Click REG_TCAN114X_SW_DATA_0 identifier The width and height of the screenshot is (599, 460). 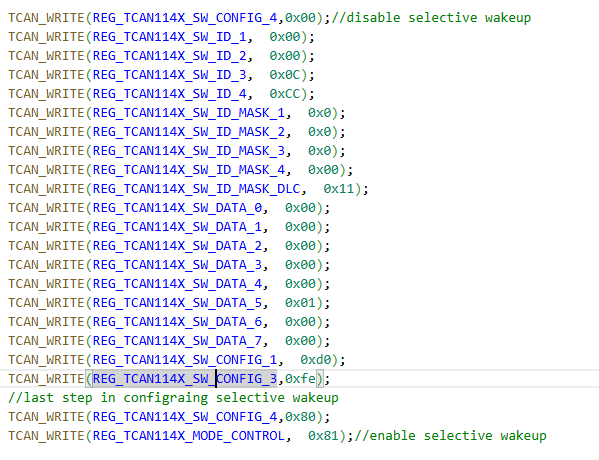click(x=177, y=208)
